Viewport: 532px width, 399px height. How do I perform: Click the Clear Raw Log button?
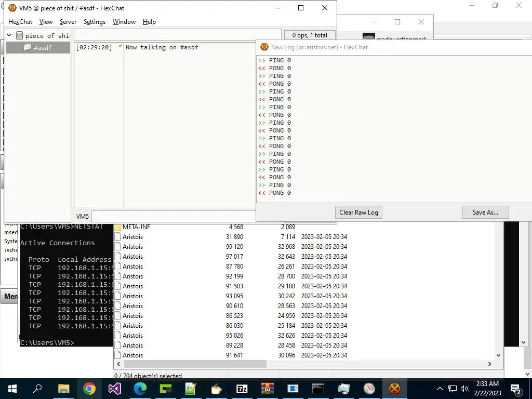(x=358, y=212)
